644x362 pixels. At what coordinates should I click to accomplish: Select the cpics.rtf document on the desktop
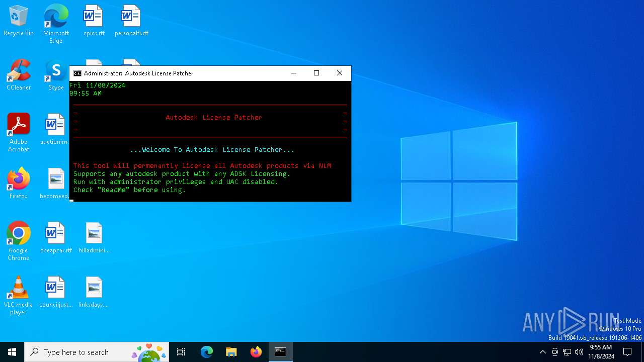pyautogui.click(x=94, y=21)
